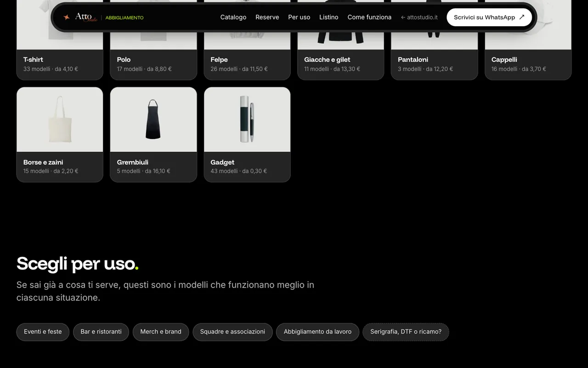
Task: Click the ABBIGLIAMENTO label
Action: point(124,17)
